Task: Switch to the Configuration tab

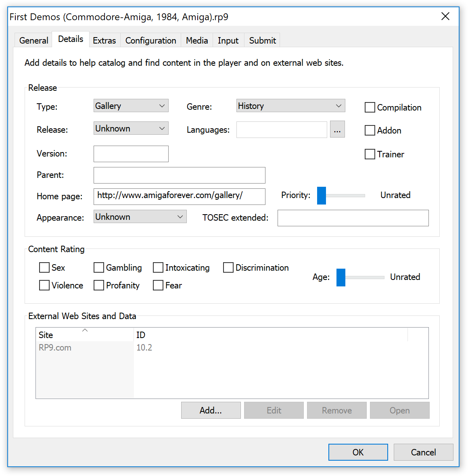Action: [x=150, y=40]
